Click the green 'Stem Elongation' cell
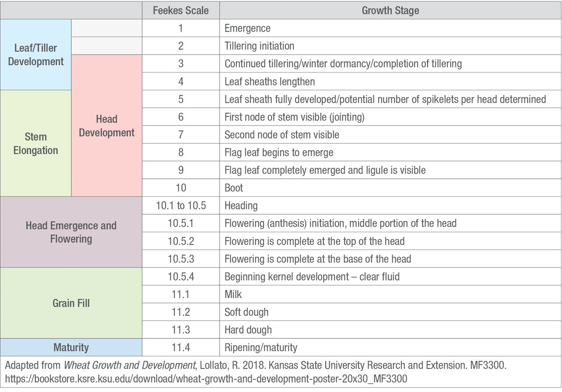Image resolution: width=562 pixels, height=392 pixels. pyautogui.click(x=36, y=144)
